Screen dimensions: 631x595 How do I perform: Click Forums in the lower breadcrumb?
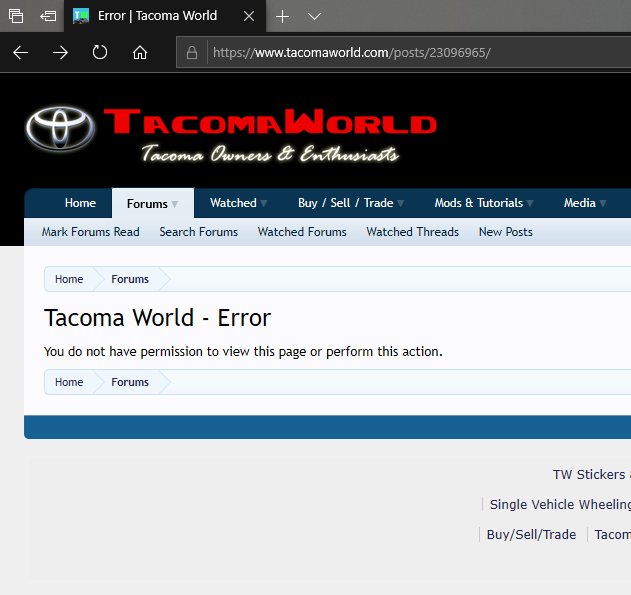pyautogui.click(x=130, y=382)
